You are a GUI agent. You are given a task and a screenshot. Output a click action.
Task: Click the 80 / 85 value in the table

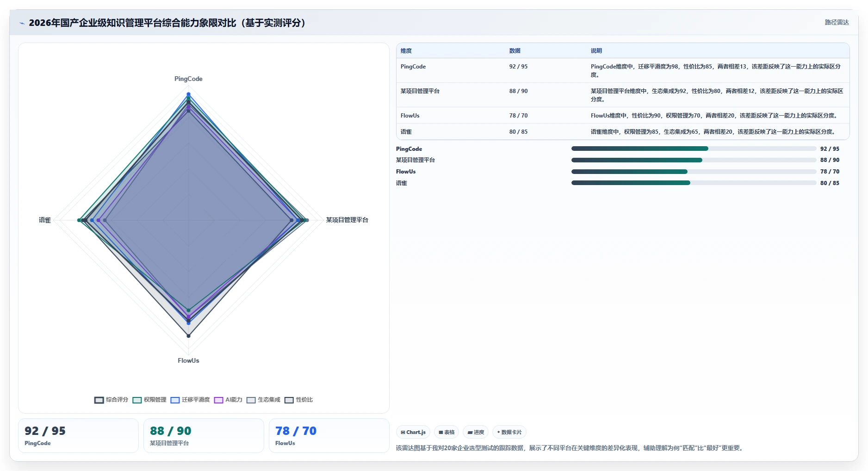click(518, 132)
